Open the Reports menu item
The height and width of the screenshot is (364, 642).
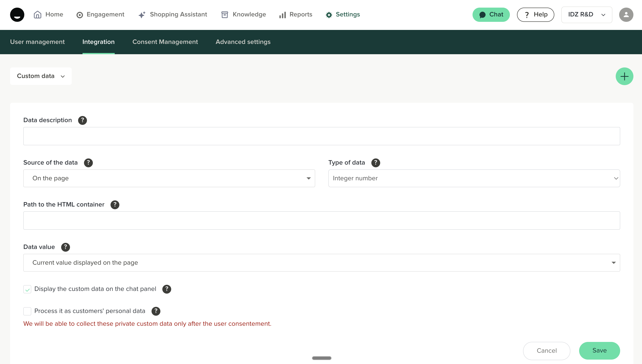[x=296, y=15]
